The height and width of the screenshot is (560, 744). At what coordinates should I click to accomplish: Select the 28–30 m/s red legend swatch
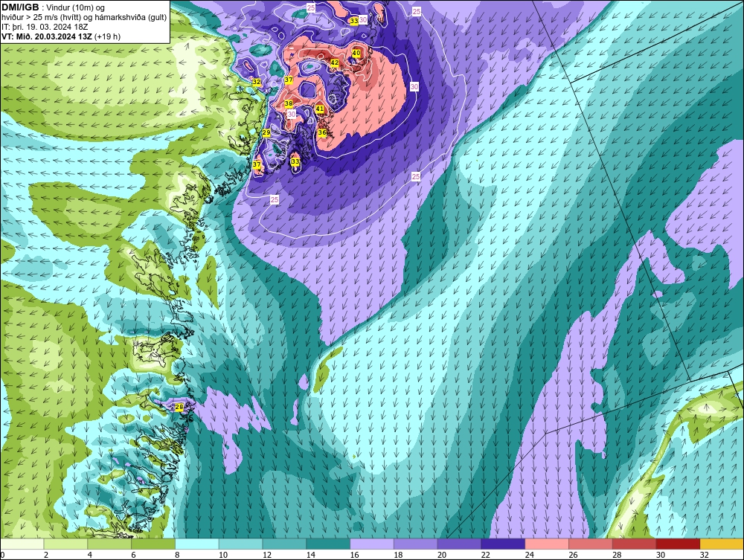tap(635, 544)
